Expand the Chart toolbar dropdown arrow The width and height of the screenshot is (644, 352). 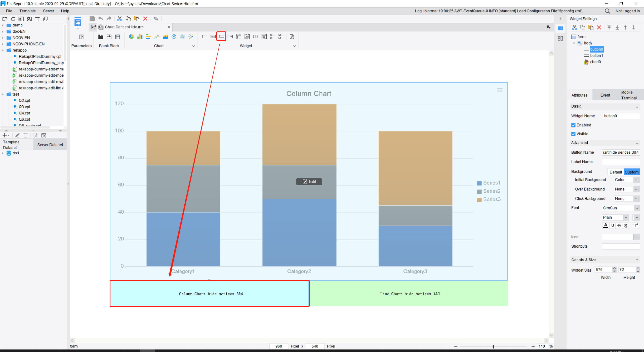194,46
